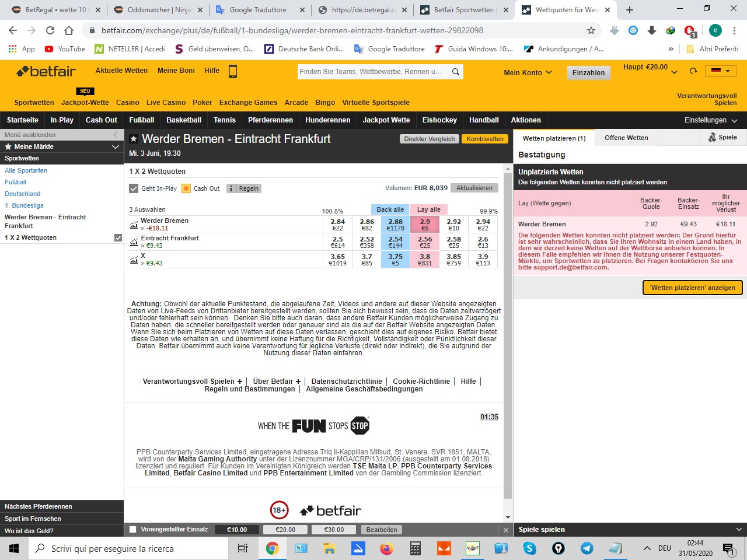Click the Back alle header
The image size is (747, 560).
[x=390, y=209]
